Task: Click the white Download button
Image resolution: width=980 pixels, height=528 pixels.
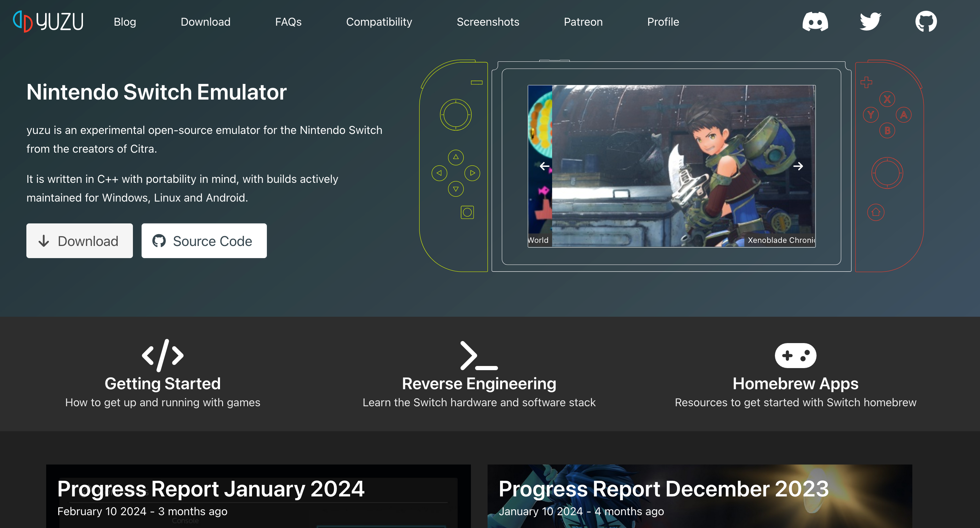Action: (79, 241)
